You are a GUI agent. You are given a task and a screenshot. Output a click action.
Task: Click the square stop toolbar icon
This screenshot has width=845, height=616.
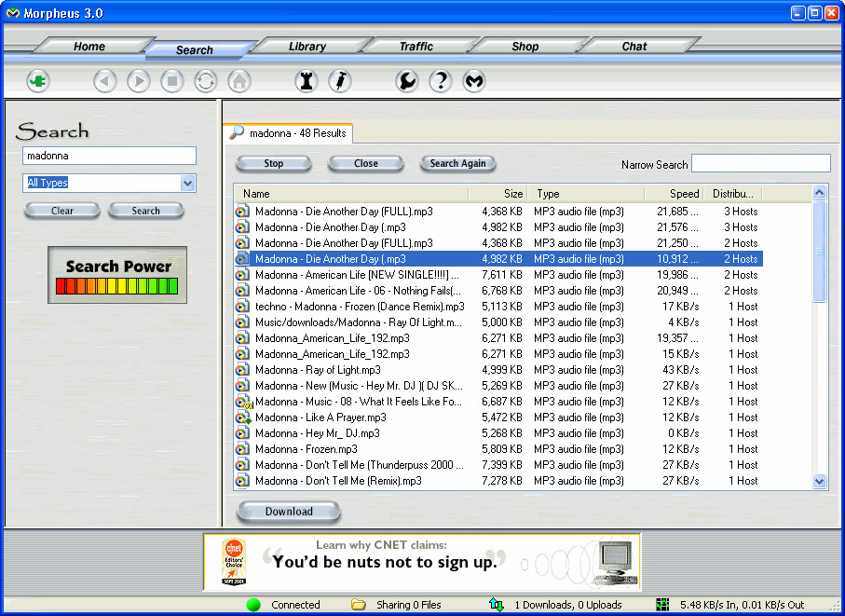tap(172, 81)
